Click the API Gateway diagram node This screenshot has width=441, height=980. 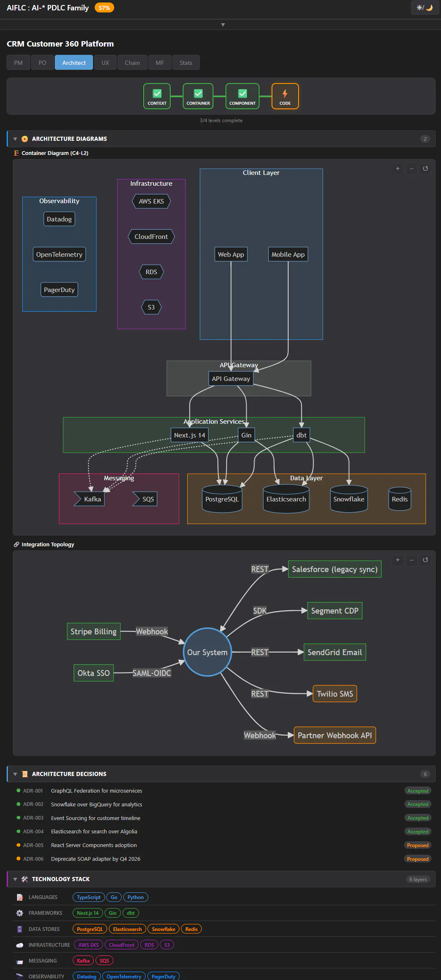pos(231,378)
